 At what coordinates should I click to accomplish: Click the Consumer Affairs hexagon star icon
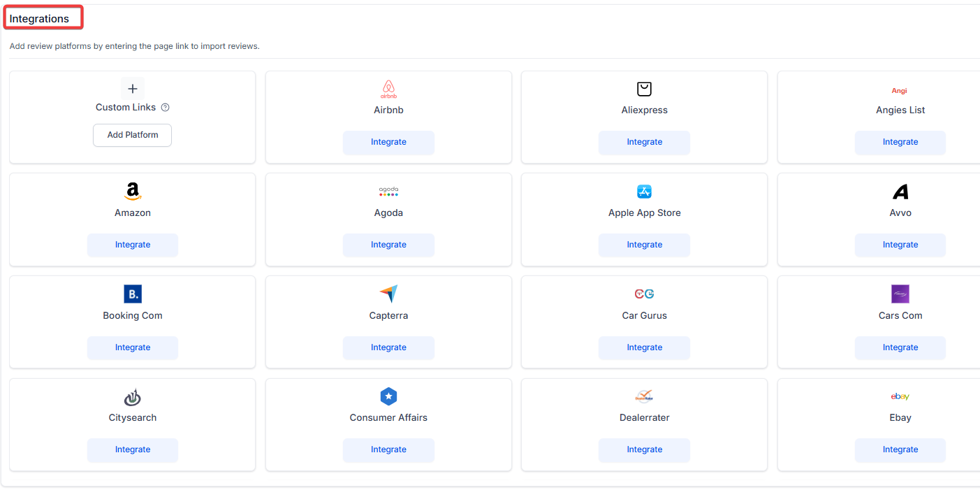[x=388, y=396]
